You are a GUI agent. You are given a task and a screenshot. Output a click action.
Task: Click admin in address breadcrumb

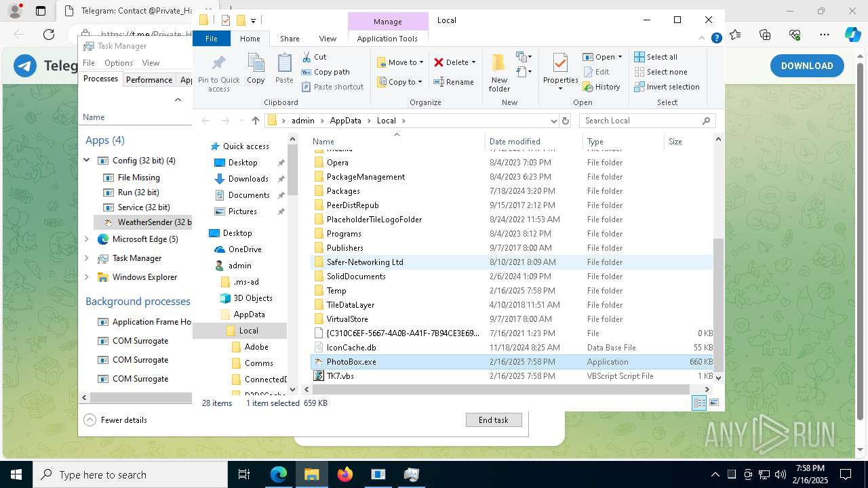(x=303, y=121)
